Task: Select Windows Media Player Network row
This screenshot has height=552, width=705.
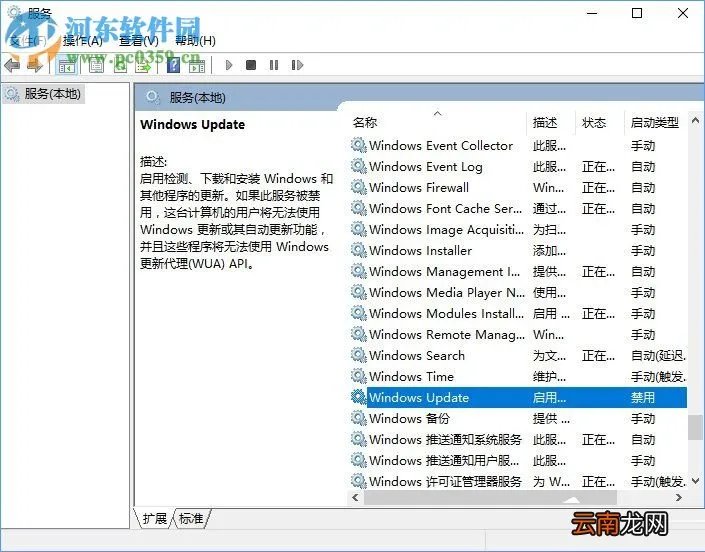Action: pyautogui.click(x=518, y=293)
